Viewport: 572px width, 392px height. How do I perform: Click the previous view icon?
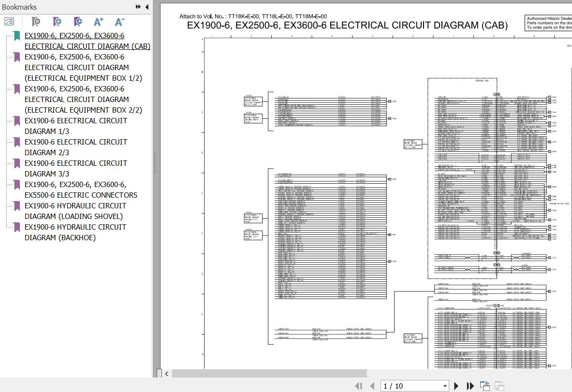pos(484,386)
